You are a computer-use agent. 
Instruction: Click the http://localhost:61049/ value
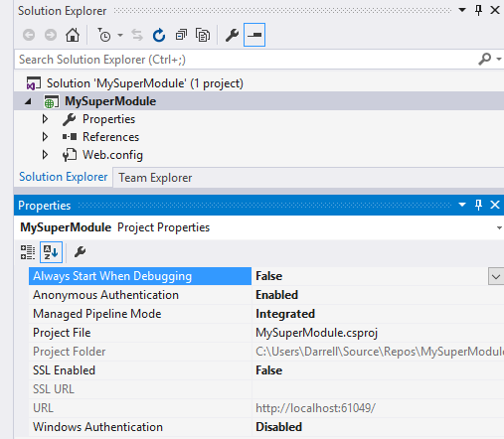(x=315, y=408)
